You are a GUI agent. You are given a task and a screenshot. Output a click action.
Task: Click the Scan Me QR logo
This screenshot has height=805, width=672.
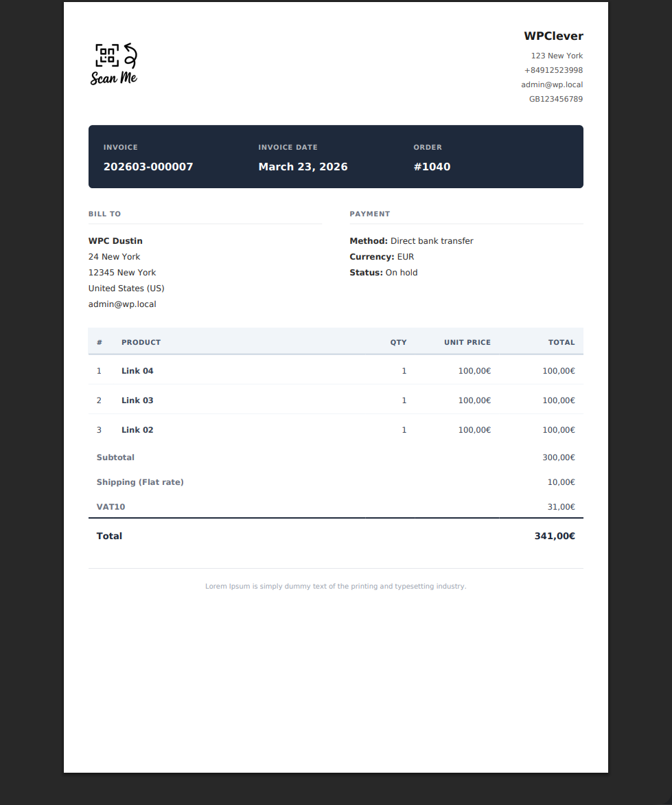click(115, 65)
